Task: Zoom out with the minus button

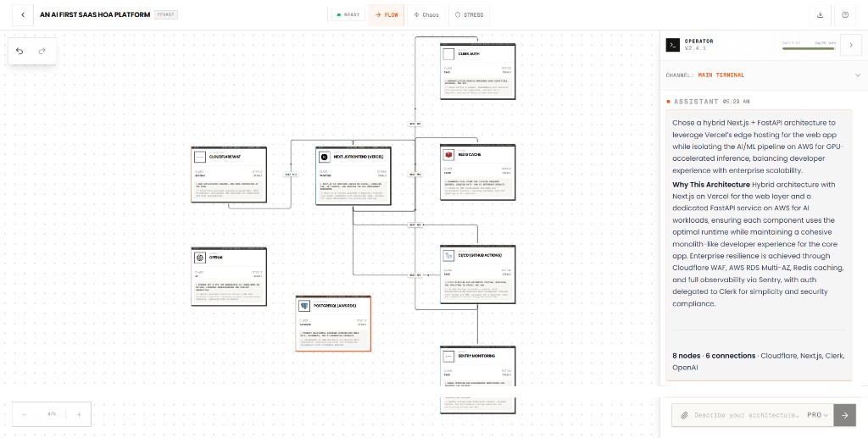Action: tap(25, 414)
